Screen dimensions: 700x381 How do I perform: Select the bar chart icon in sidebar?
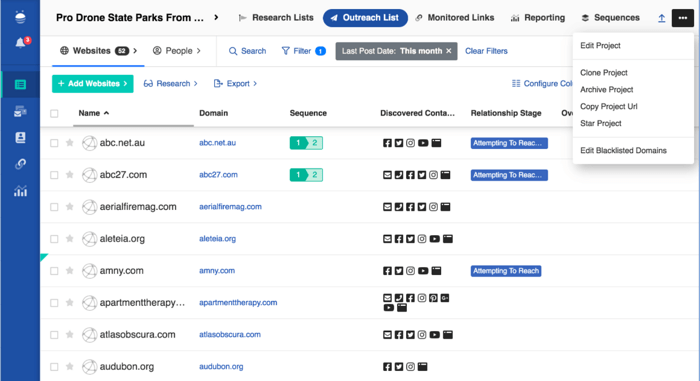[x=20, y=191]
